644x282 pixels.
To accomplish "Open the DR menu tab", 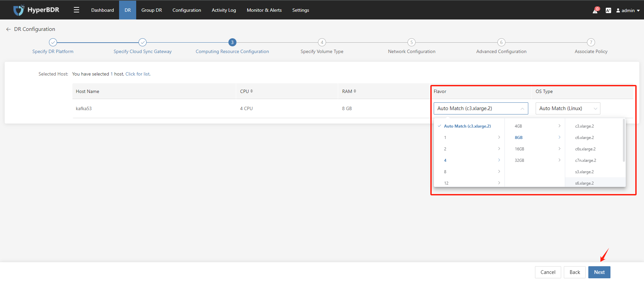I will coord(128,10).
